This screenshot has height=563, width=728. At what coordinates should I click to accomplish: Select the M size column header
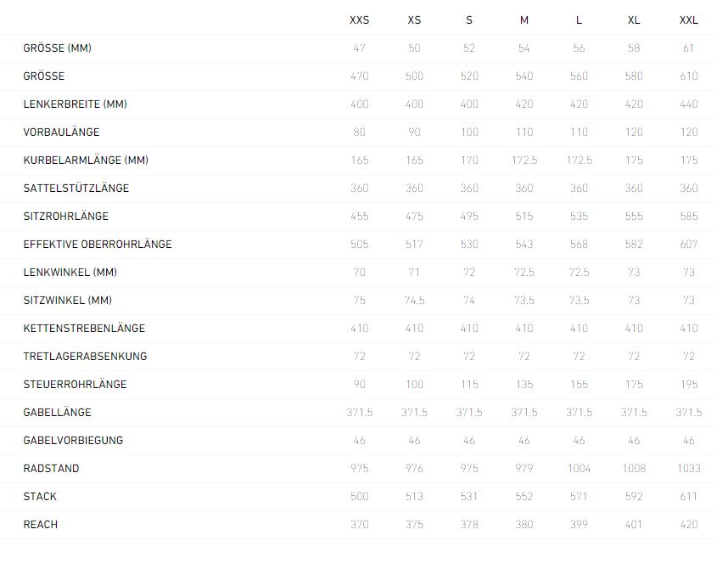[524, 20]
